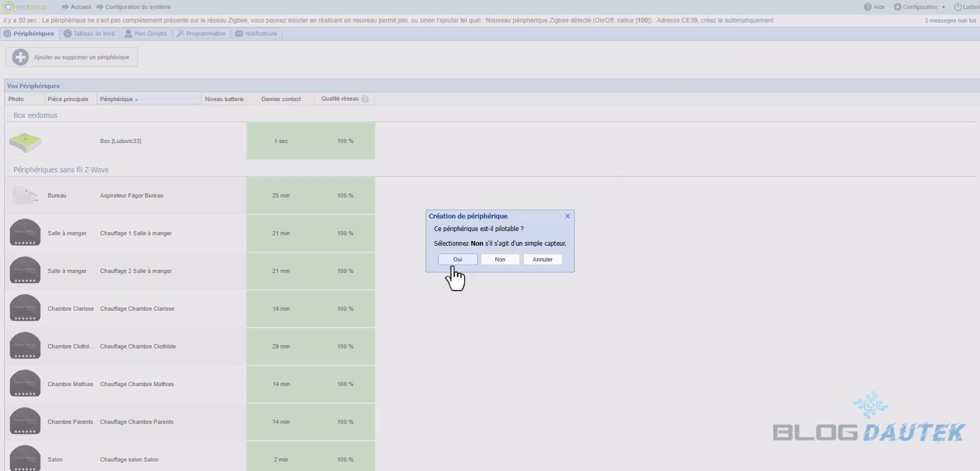Close the Création de périphérique dialog
980x471 pixels.
(567, 216)
